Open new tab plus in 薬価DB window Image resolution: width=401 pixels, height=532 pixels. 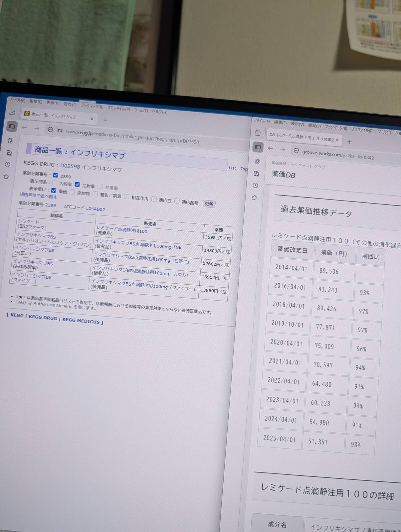point(349,142)
